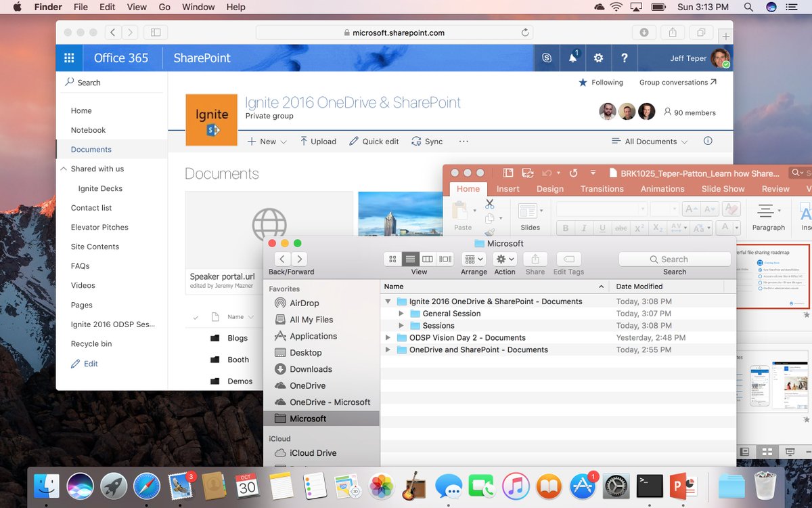Click the Finder Edit Tags button
812x508 pixels.
(x=568, y=259)
